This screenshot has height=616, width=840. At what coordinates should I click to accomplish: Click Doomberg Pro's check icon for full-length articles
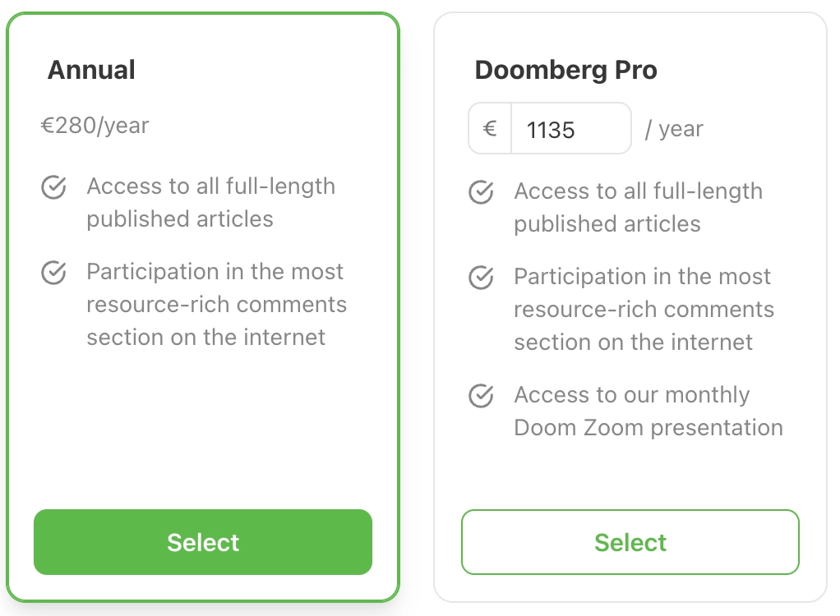point(481,191)
